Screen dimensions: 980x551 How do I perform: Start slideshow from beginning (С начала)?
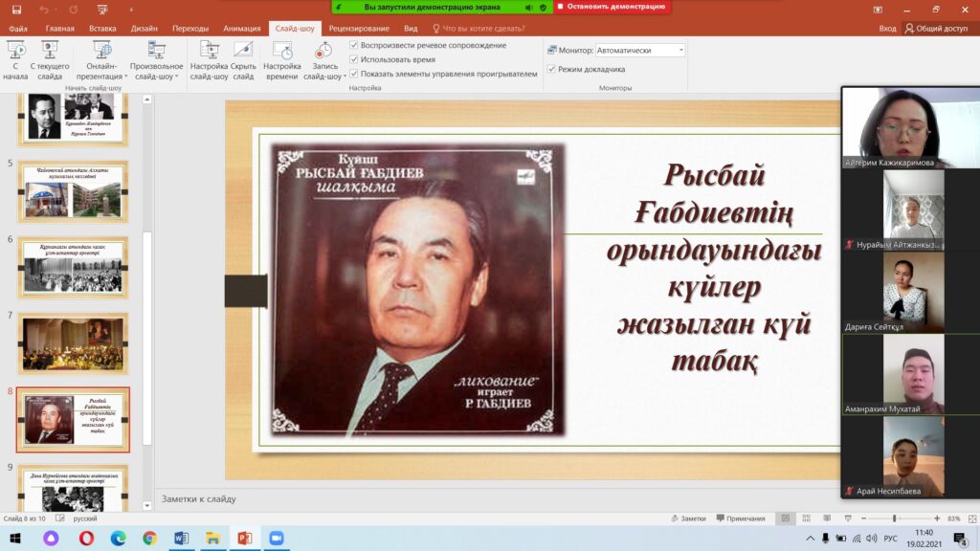coord(15,60)
